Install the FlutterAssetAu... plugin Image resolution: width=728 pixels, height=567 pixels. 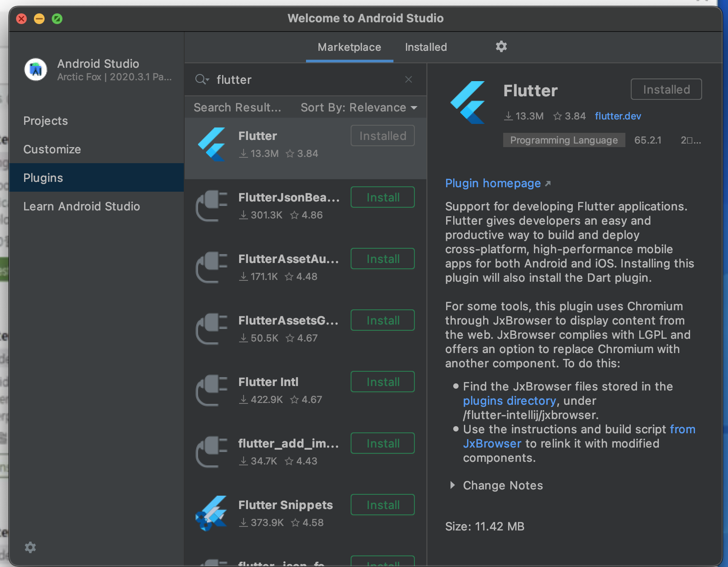pos(383,259)
